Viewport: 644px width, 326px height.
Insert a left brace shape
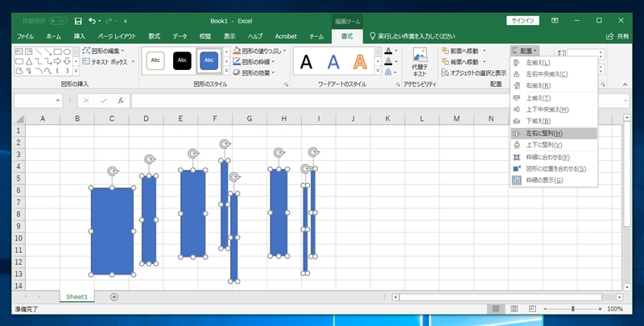[57, 71]
